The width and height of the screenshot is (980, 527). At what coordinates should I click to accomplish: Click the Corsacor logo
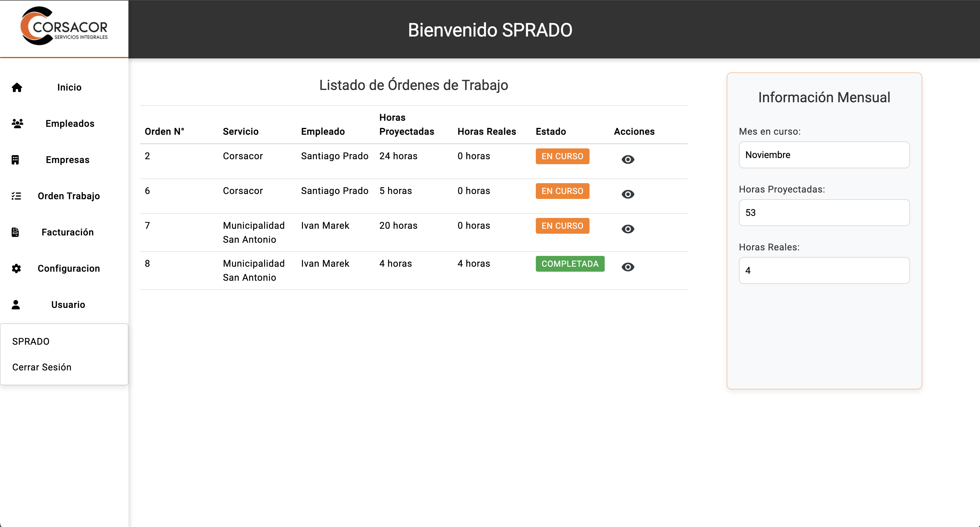(64, 27)
